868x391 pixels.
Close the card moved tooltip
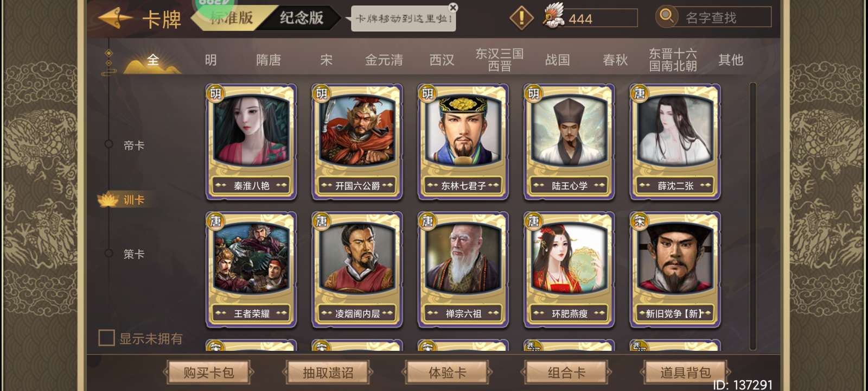[453, 8]
